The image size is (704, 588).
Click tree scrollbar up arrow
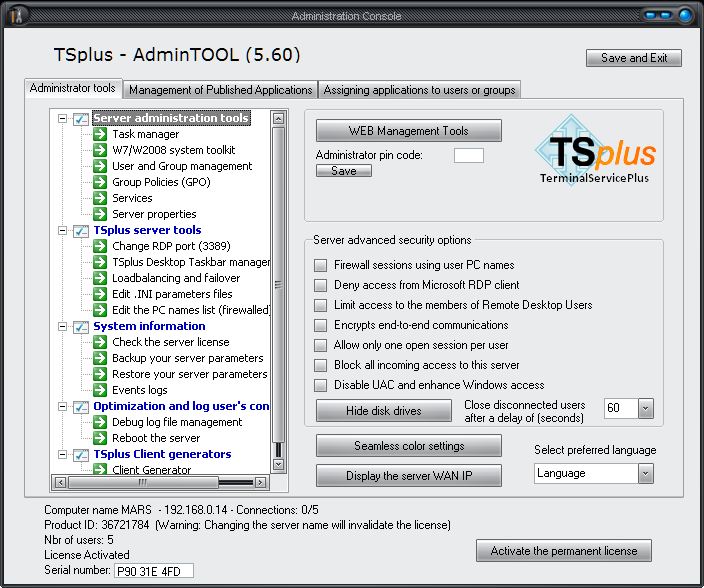278,118
